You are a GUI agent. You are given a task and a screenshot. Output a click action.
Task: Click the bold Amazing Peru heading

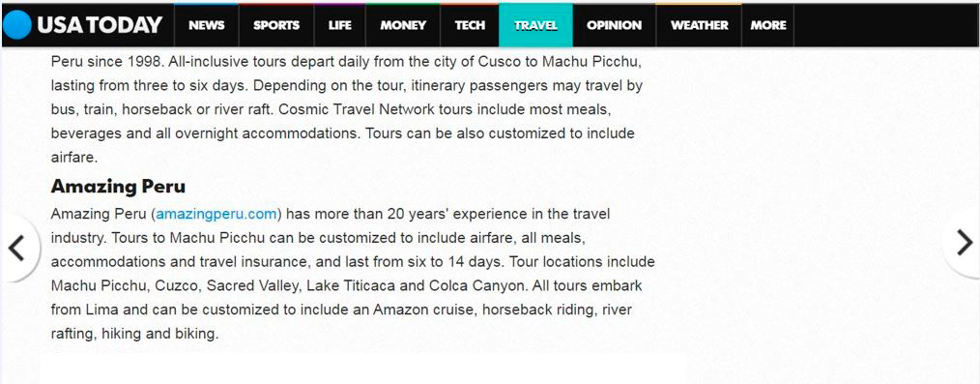point(118,187)
